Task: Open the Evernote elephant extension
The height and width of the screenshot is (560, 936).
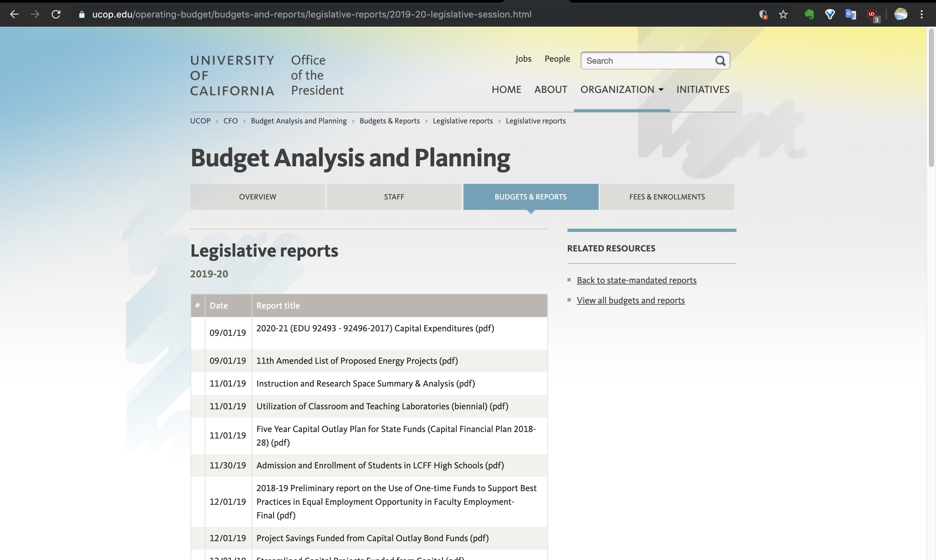Action: (x=809, y=14)
